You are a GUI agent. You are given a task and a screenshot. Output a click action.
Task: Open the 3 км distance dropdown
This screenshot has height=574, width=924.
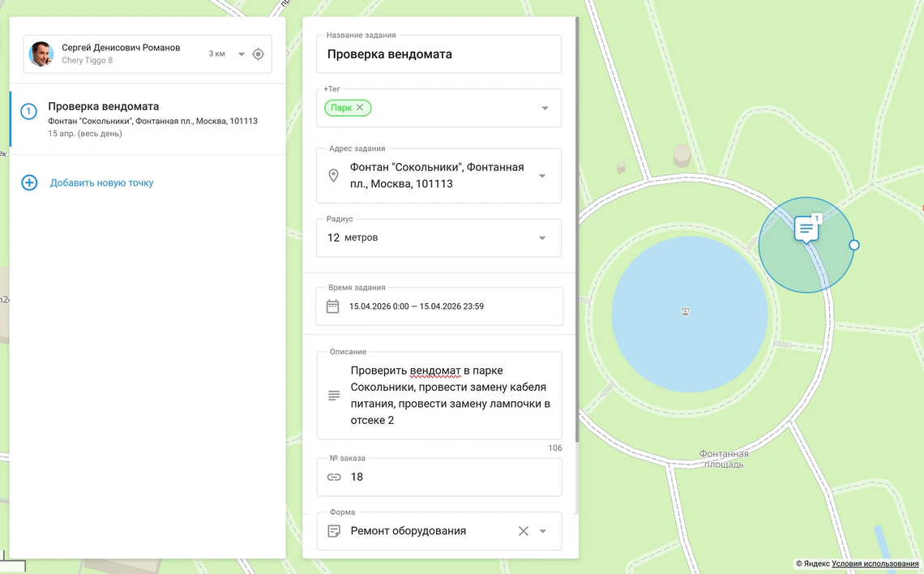241,52
